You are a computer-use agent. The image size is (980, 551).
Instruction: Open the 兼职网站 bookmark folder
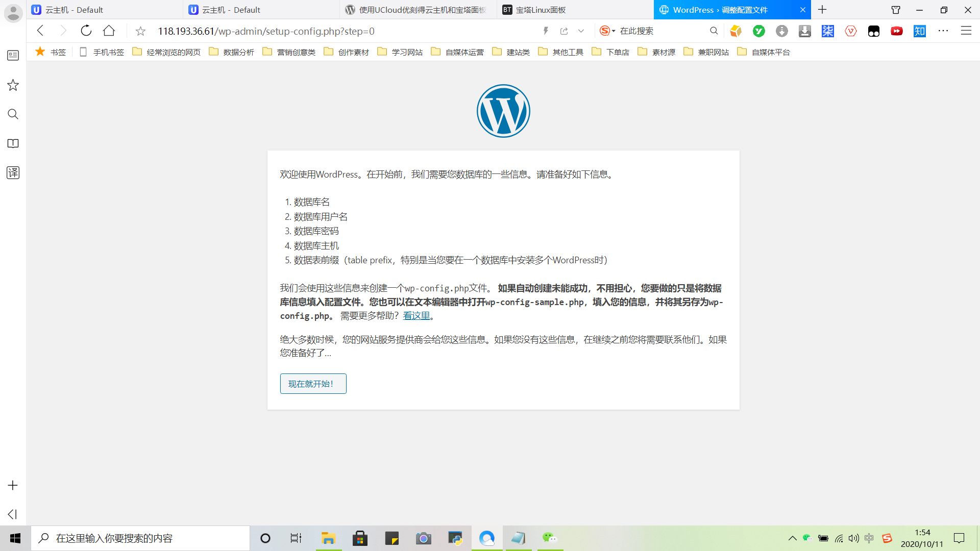coord(706,52)
